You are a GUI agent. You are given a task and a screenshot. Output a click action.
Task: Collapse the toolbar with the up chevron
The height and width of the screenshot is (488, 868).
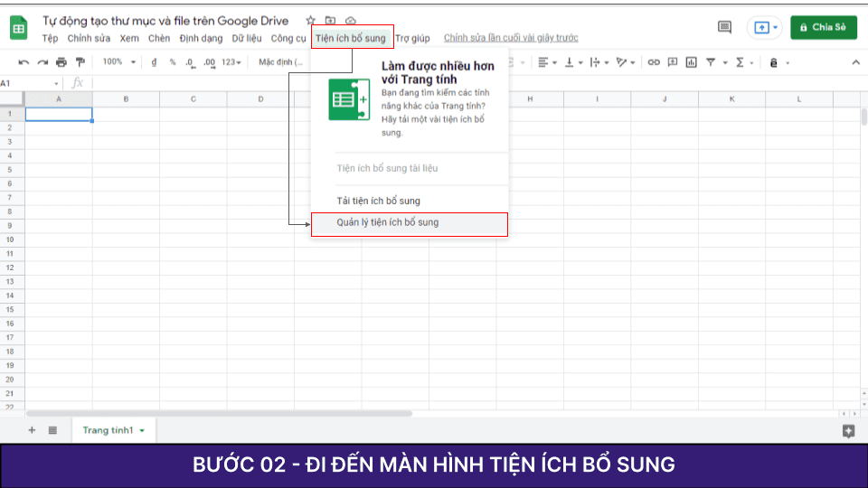tap(855, 62)
